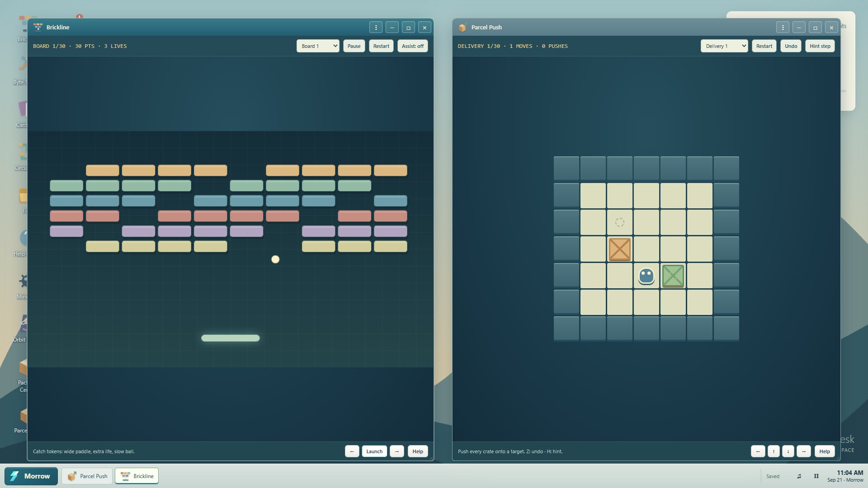Click the green crate on target
868x488 pixels.
point(673,276)
